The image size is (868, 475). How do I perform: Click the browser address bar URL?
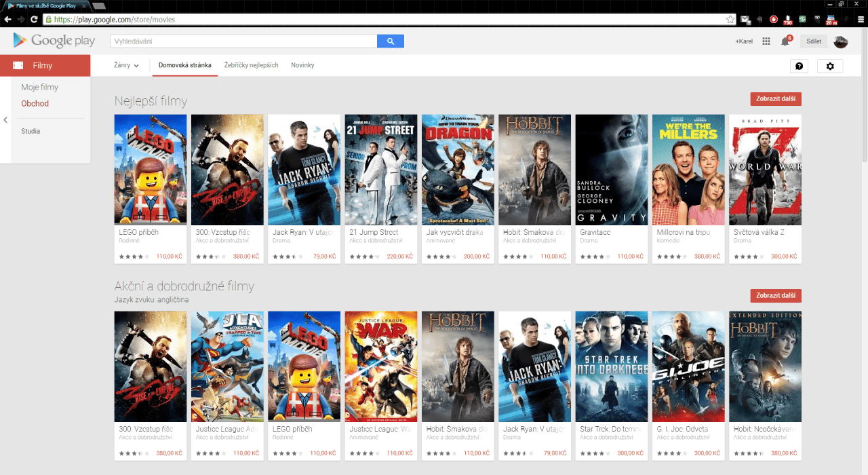click(115, 20)
